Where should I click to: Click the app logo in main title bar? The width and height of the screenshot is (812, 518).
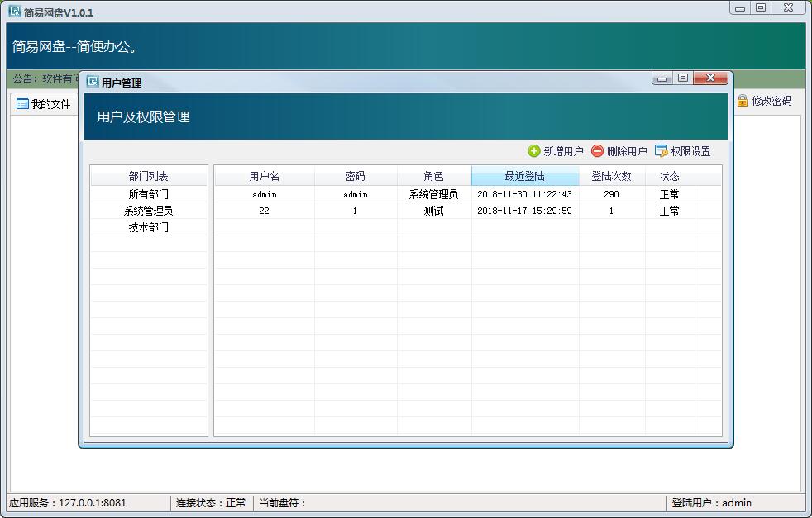tap(14, 12)
